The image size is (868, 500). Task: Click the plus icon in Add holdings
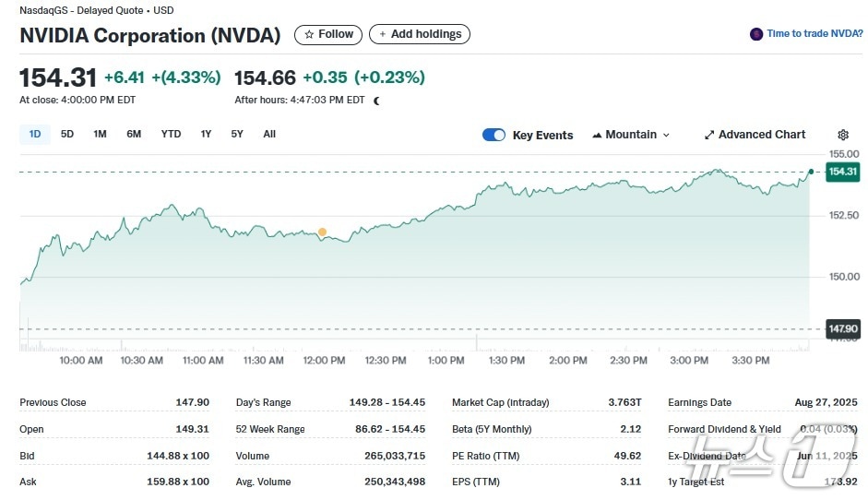pyautogui.click(x=382, y=34)
